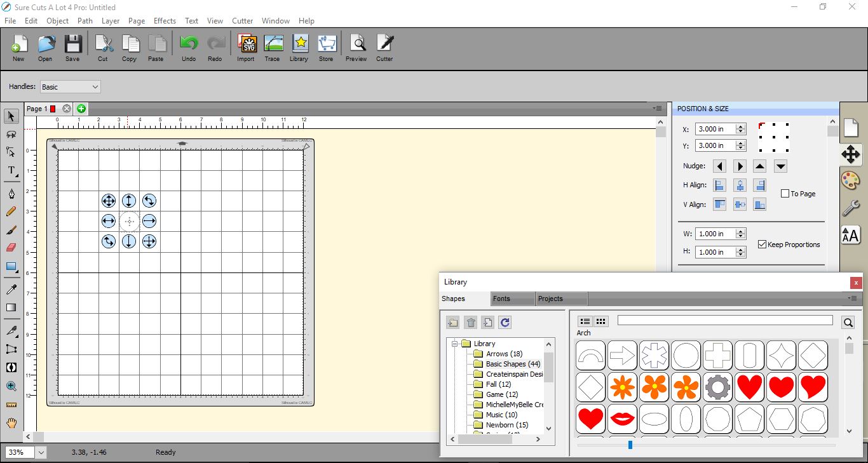Click the Page 1 red color swatch
The height and width of the screenshot is (463, 868).
[x=53, y=109]
